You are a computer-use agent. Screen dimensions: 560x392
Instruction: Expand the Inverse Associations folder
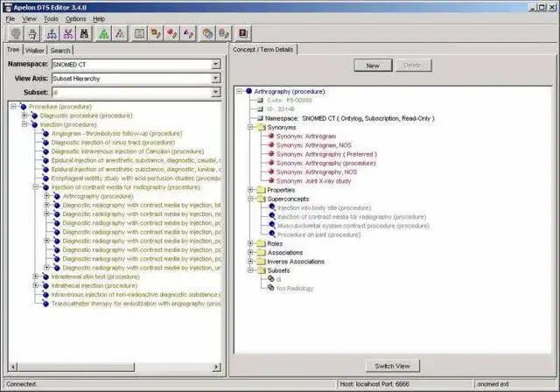pos(251,262)
